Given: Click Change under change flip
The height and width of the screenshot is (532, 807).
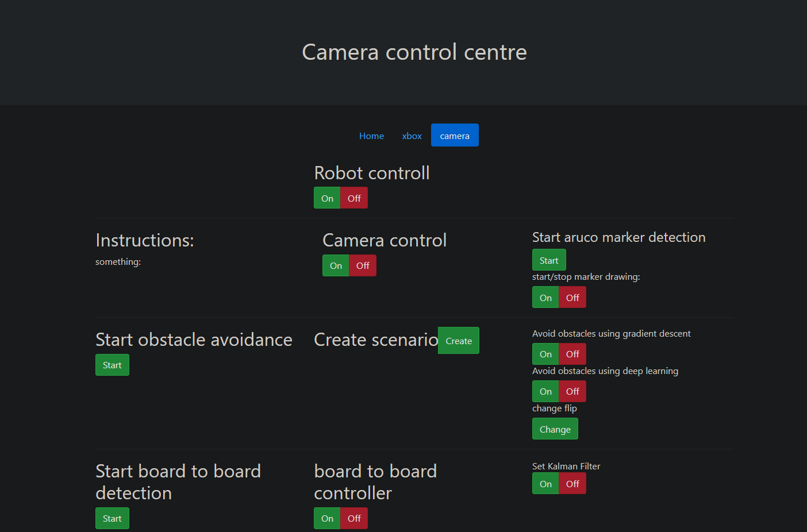Looking at the screenshot, I should tap(555, 429).
